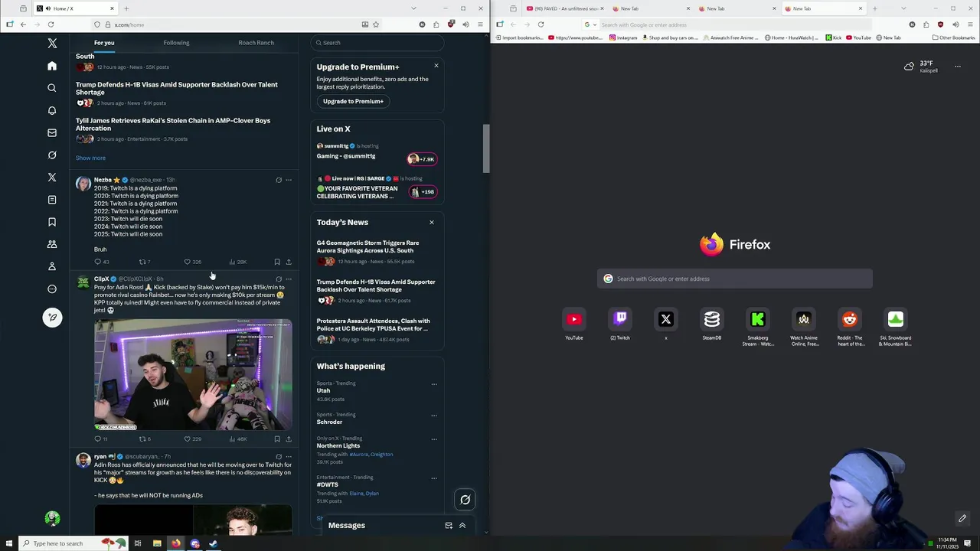Open Communities icon in X sidebar

coord(52,244)
